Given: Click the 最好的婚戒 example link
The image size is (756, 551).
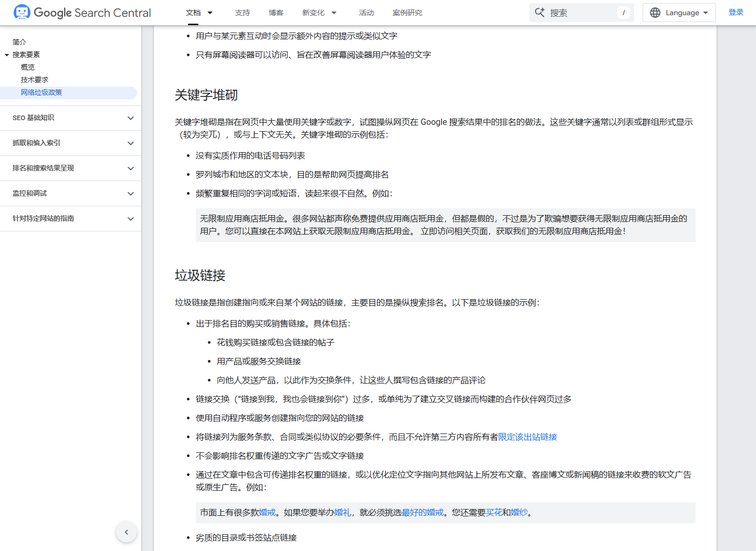Looking at the screenshot, I should (423, 513).
